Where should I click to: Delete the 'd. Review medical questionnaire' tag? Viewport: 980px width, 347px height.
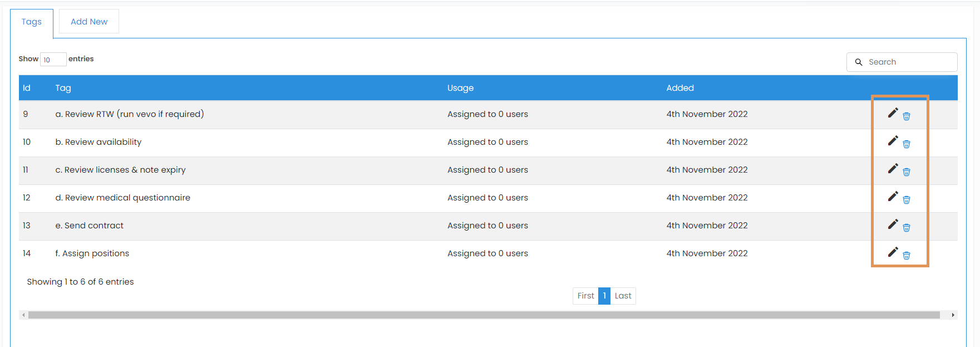pyautogui.click(x=906, y=200)
